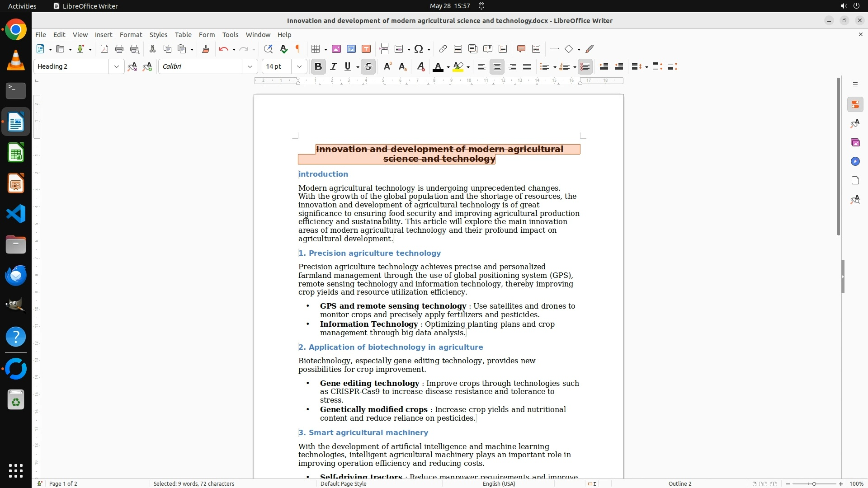The width and height of the screenshot is (868, 488).
Task: Open Thunderbird from the Ubuntu dock
Action: (16, 275)
